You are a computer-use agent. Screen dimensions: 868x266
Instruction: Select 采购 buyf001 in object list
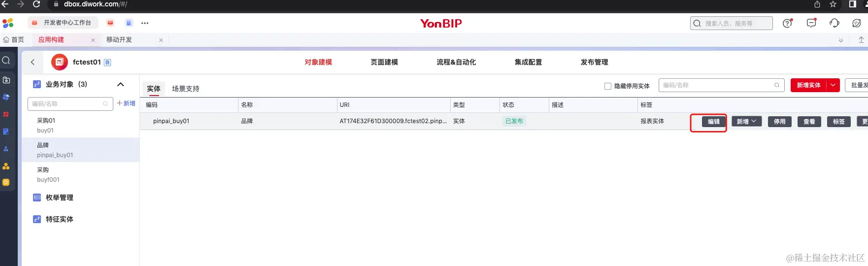81,174
